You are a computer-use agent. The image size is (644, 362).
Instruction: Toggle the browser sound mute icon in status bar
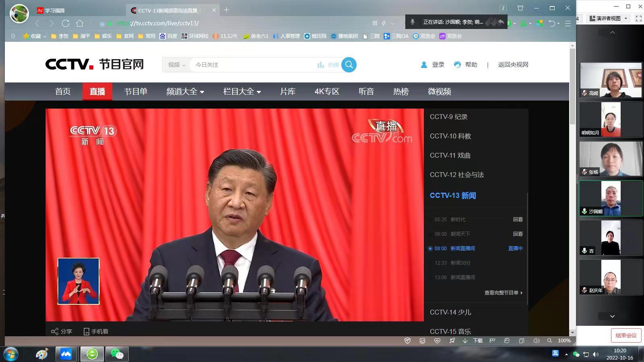point(536,341)
